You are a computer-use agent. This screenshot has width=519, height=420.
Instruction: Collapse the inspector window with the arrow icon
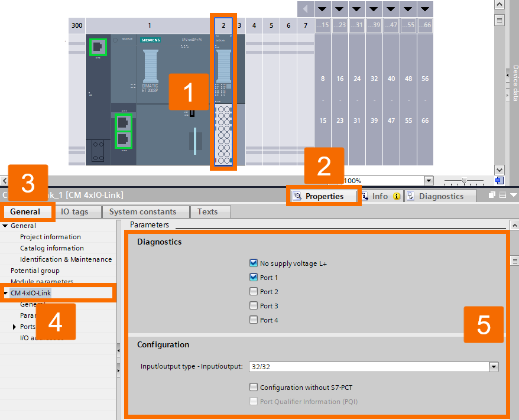(x=514, y=195)
